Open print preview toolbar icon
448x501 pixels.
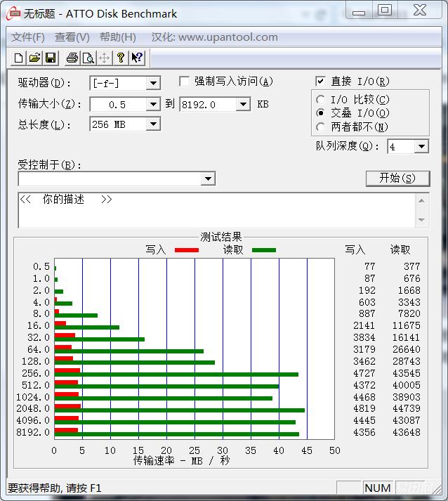pyautogui.click(x=88, y=58)
